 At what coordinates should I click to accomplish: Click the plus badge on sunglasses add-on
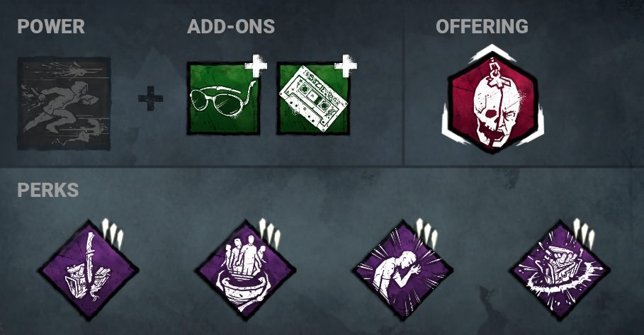click(x=256, y=66)
